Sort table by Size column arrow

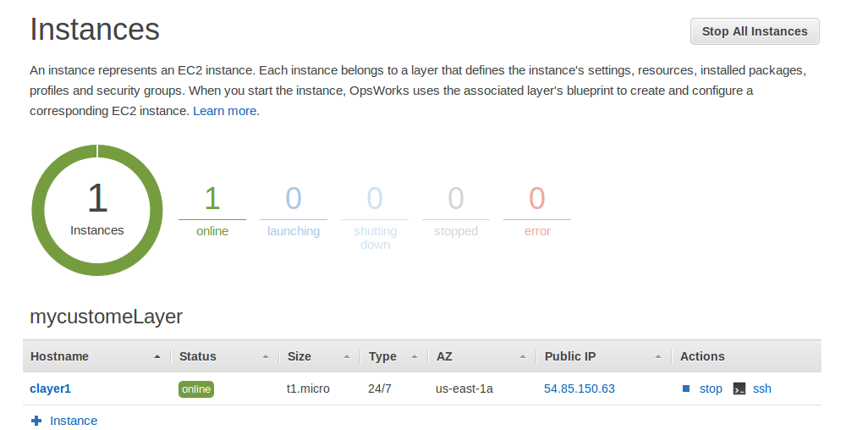tap(347, 357)
